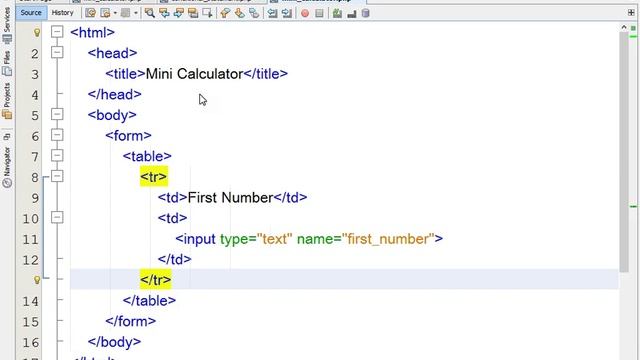Jump to Previous Bookmark icon

point(225,13)
